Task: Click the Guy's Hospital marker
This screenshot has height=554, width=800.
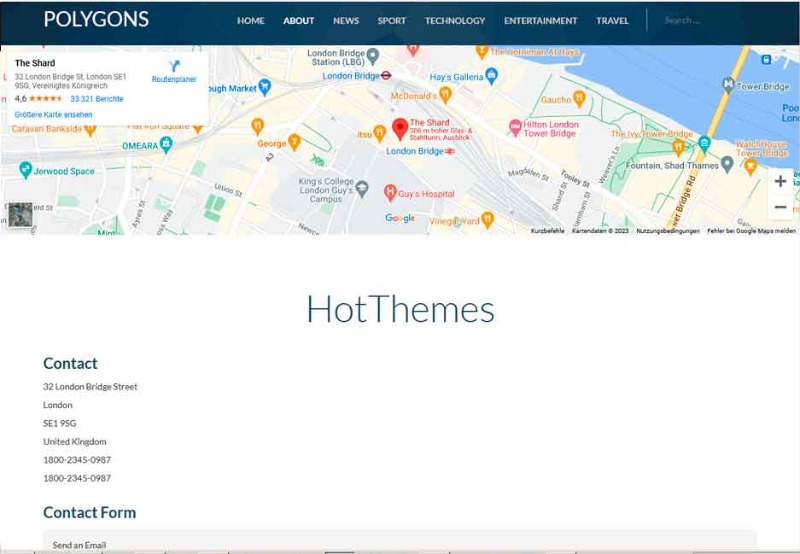Action: pos(390,192)
